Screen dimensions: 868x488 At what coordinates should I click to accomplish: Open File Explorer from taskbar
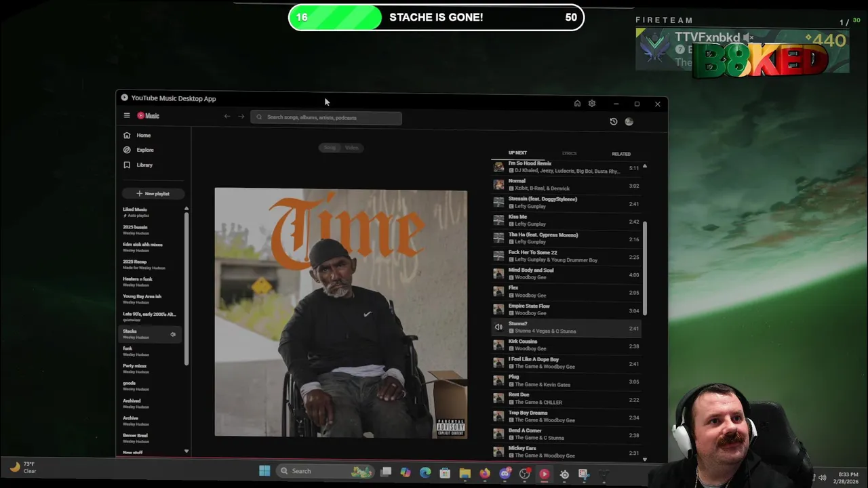coord(465,472)
